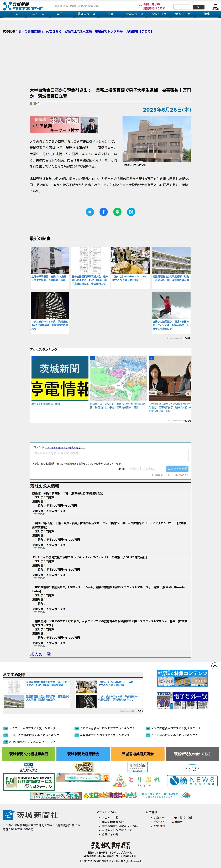Click the 名前 name input field
Viewport: 221px width, 868px height.
coord(147,469)
